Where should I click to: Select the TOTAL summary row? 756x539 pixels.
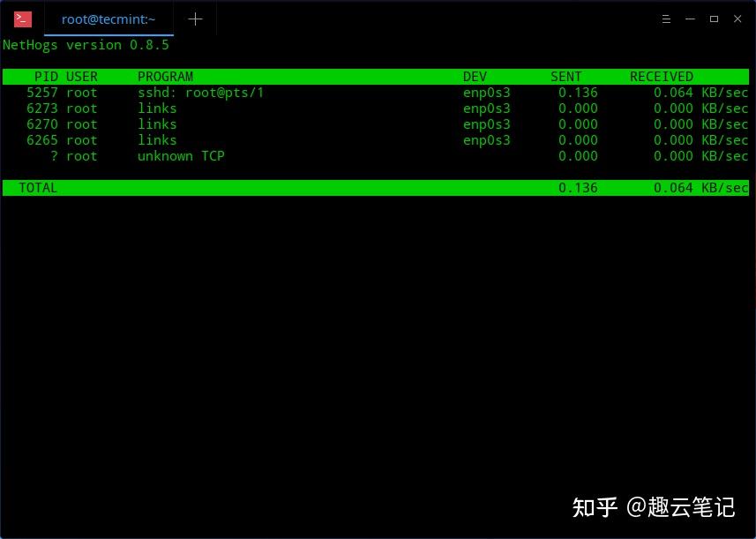tap(38, 187)
